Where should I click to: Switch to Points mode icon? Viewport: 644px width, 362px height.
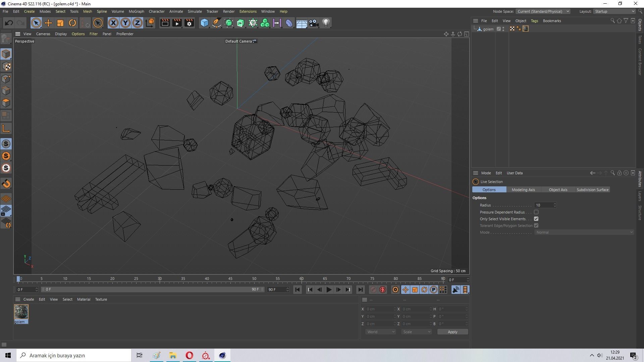[x=6, y=79]
